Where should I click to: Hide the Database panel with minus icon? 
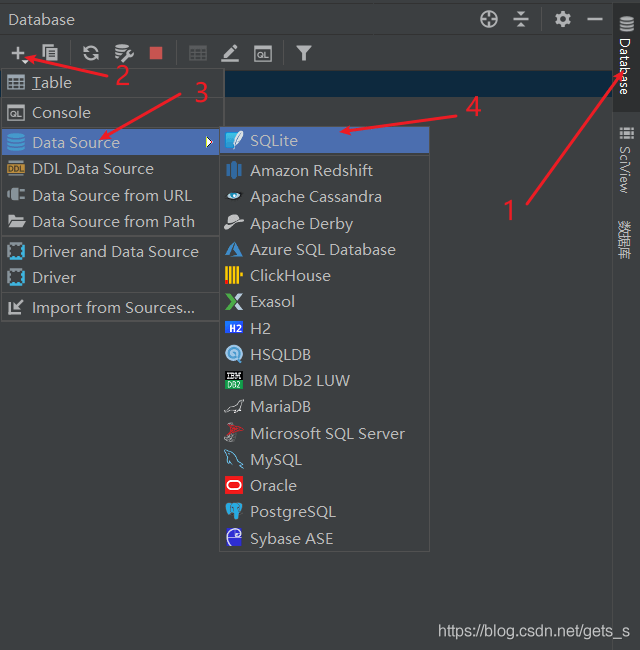tap(595, 19)
